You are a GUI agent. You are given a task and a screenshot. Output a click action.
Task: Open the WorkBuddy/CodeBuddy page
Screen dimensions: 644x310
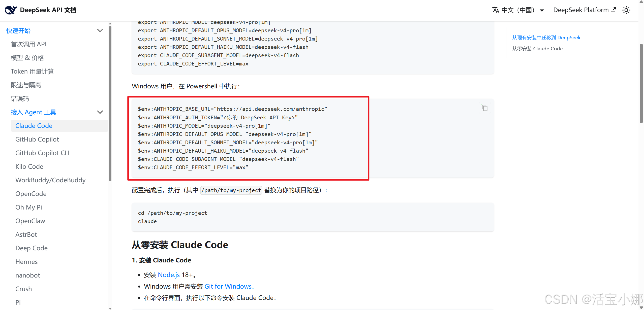[x=50, y=180]
